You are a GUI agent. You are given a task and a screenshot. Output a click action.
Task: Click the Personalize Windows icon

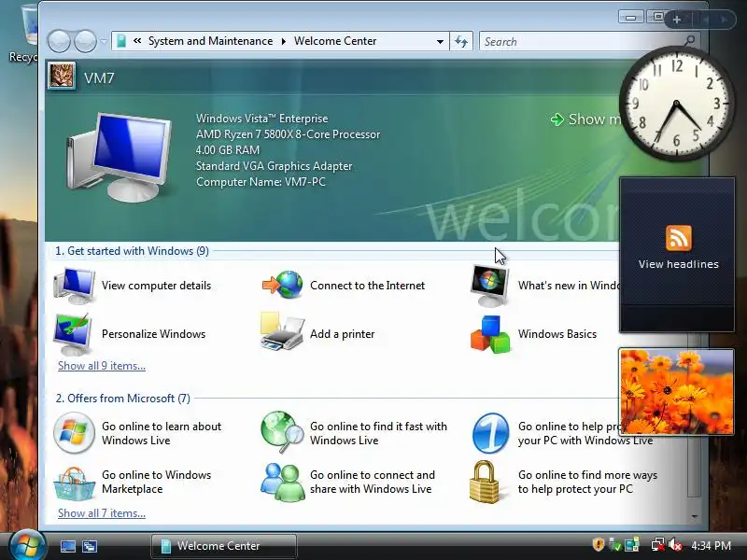[73, 334]
